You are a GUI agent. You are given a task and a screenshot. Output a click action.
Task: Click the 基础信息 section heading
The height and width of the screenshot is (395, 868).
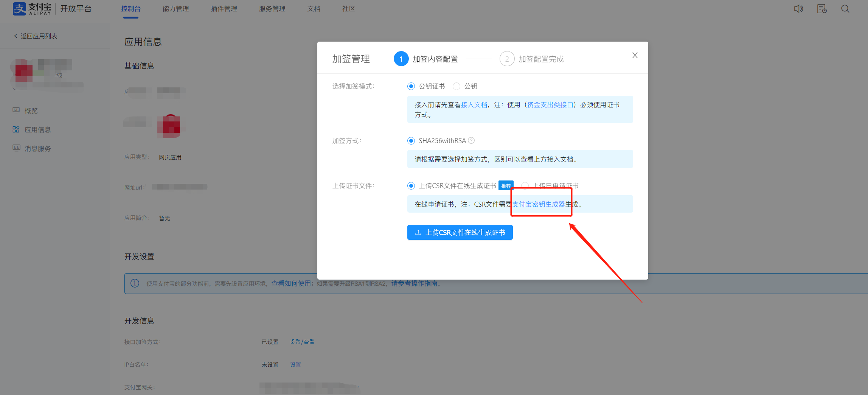click(x=140, y=66)
